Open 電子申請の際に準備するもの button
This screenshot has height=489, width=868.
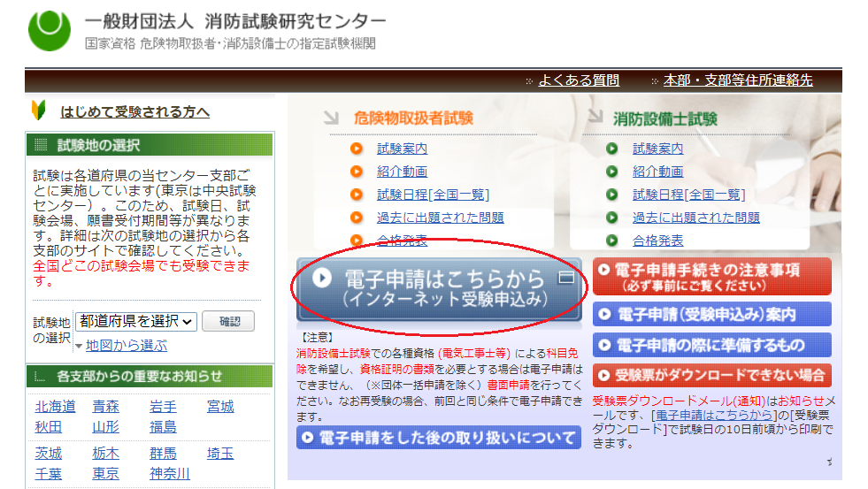tap(712, 345)
